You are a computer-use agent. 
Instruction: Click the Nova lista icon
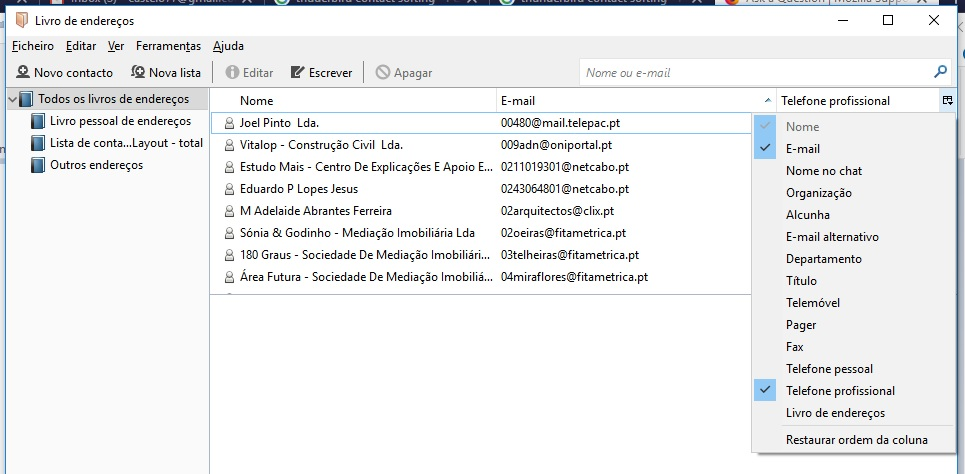tap(137, 73)
